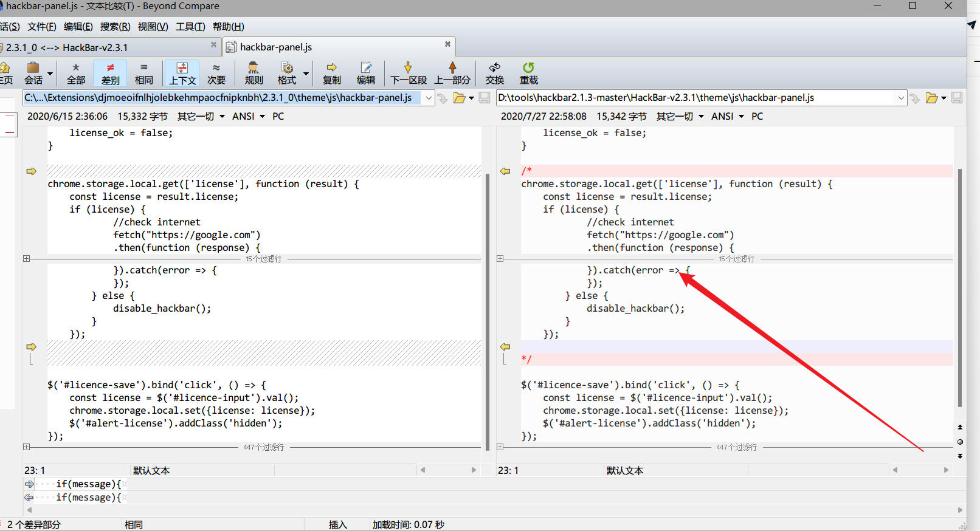Click the right save file icon

point(957,98)
